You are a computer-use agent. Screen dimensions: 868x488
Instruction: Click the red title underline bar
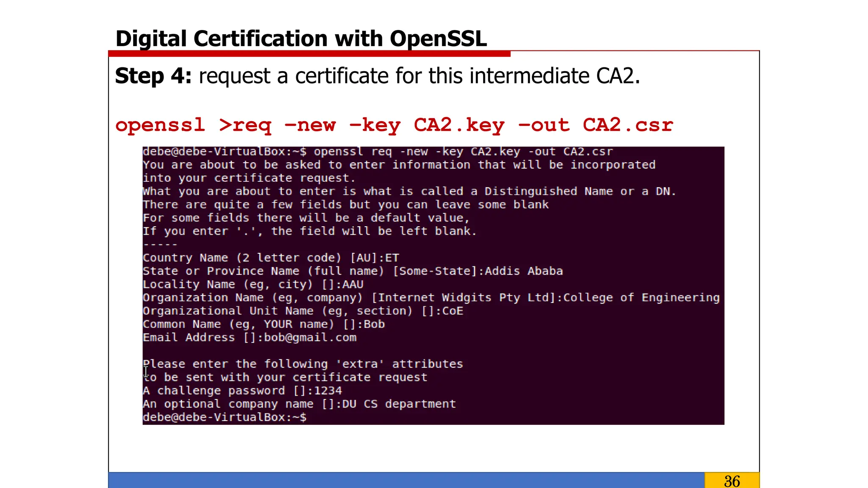coord(309,54)
